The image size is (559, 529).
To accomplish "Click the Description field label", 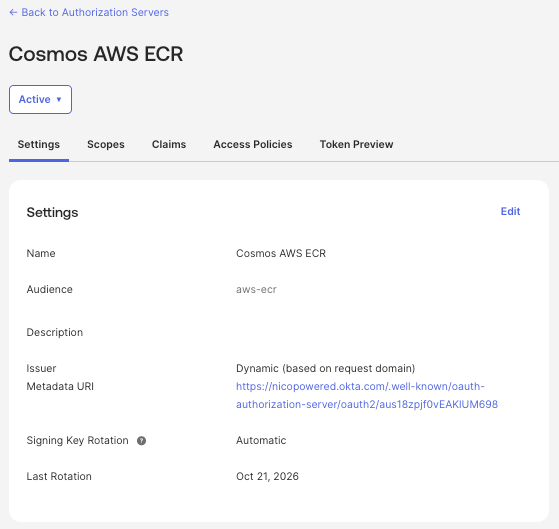I will (55, 332).
